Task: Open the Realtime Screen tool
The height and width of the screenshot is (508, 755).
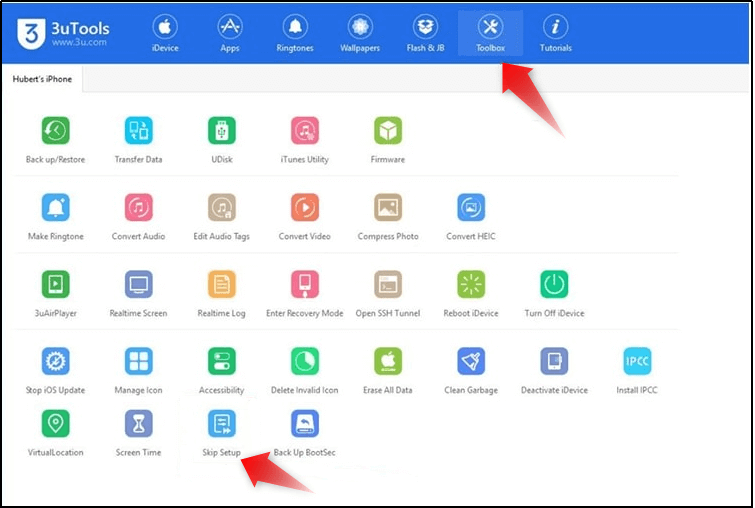Action: click(139, 284)
